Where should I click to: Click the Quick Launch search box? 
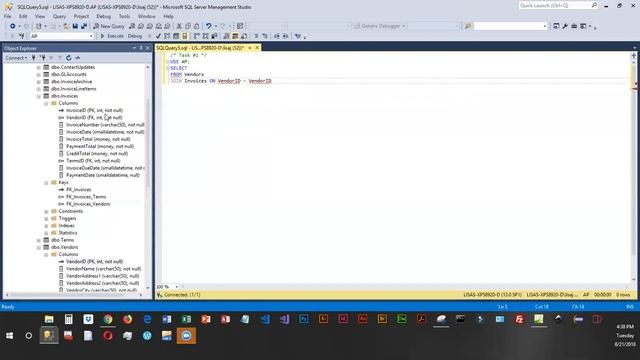pyautogui.click(x=558, y=5)
